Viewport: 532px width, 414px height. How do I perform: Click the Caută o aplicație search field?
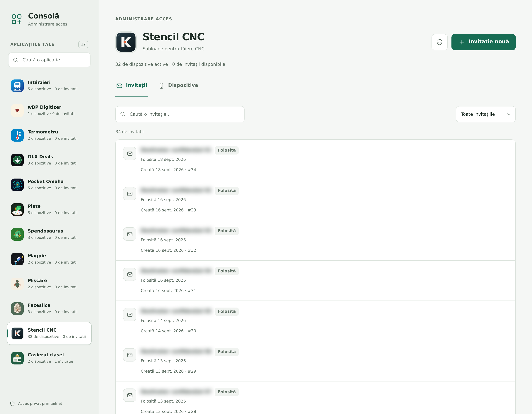tap(49, 60)
